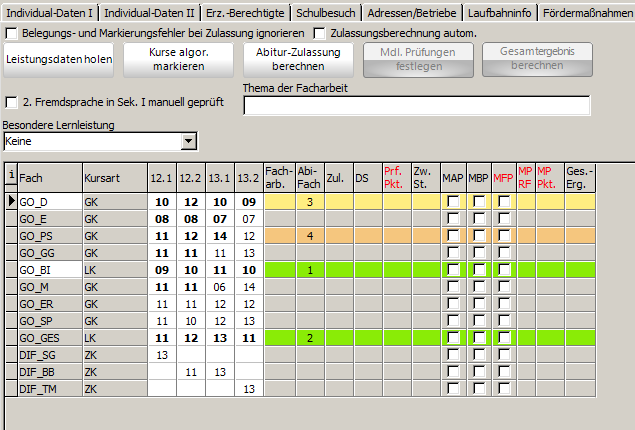This screenshot has height=430, width=635.
Task: Tick MBP checkbox for GO_GES
Action: (479, 338)
